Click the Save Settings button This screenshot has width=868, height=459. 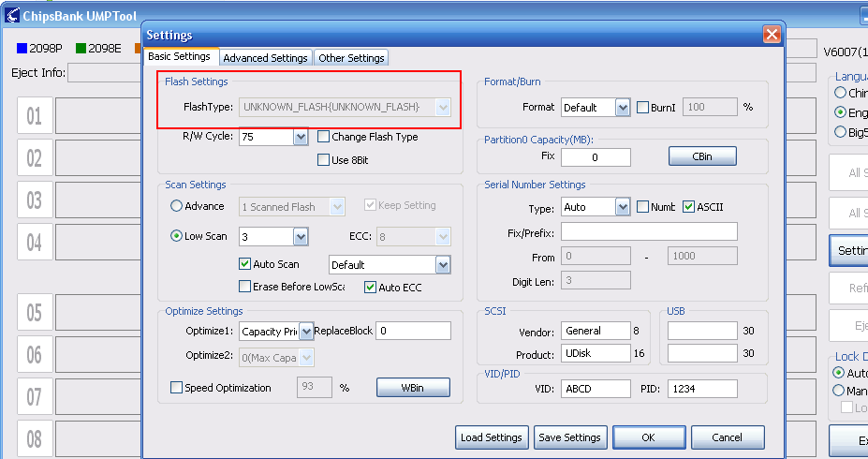(x=569, y=437)
